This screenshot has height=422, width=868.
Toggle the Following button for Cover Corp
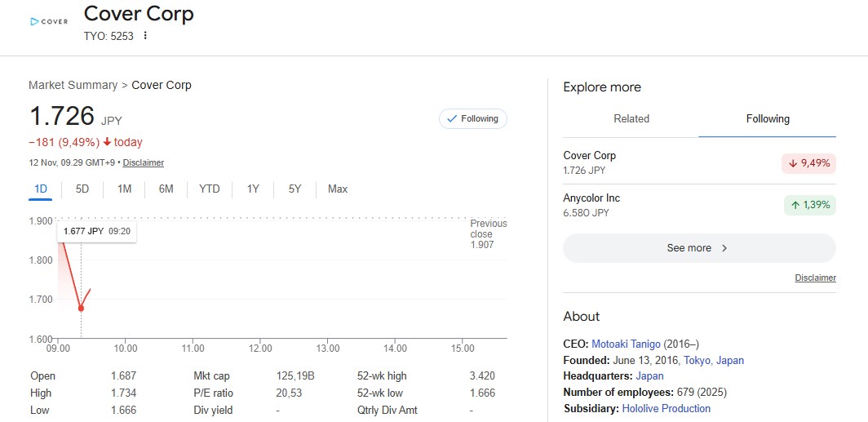[x=473, y=119]
